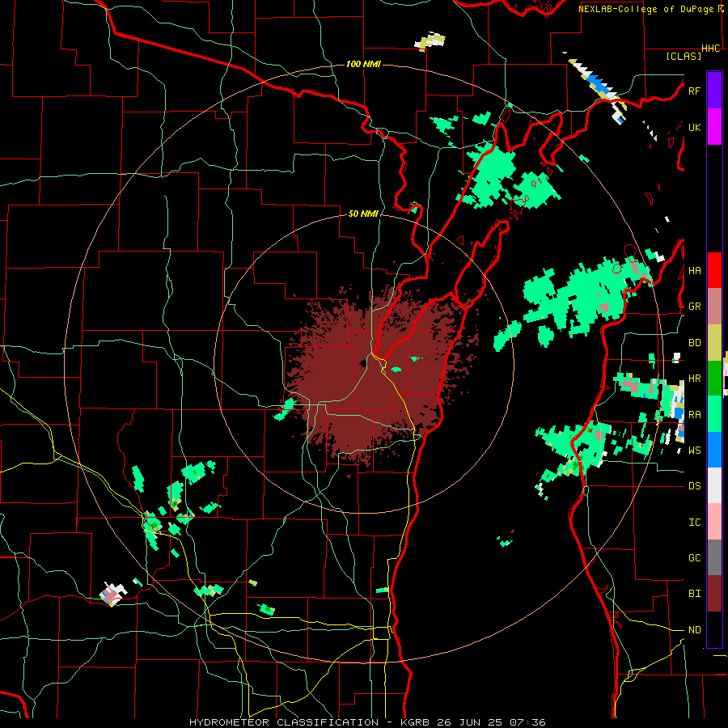Click the HA legend label
728x728 pixels.
[694, 271]
